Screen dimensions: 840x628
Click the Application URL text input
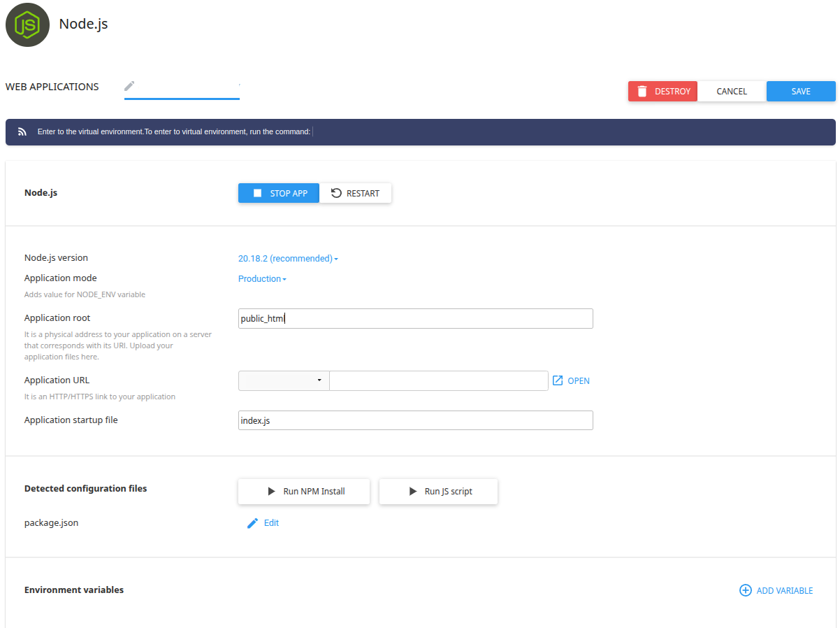point(438,380)
